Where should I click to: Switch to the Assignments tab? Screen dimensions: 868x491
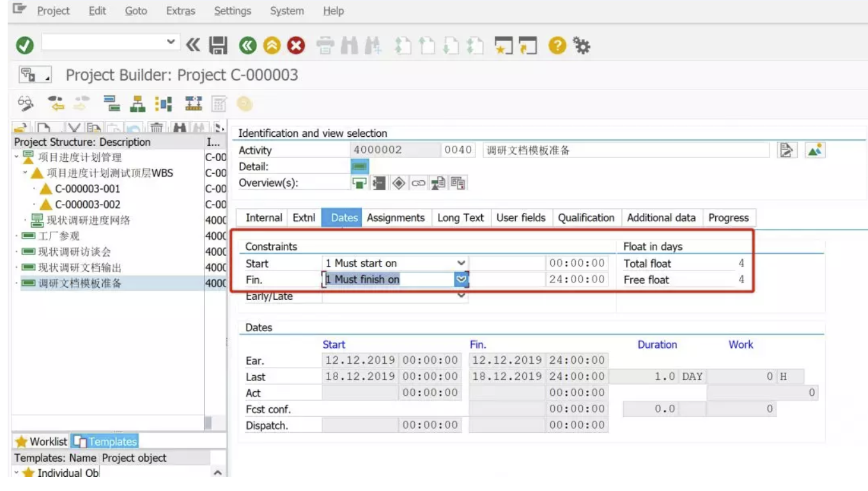coord(396,217)
